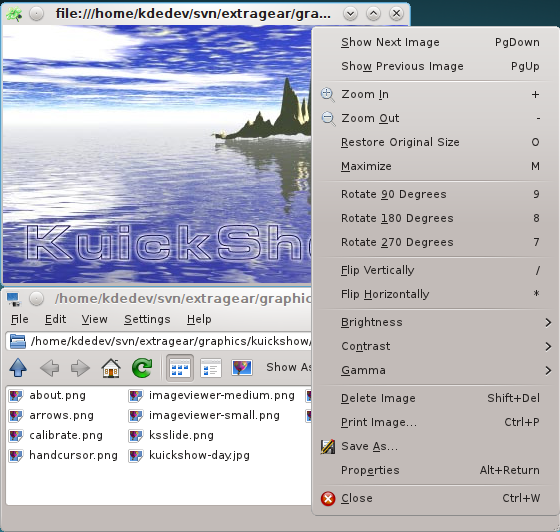Click the Show As toolbar button

[x=289, y=367]
